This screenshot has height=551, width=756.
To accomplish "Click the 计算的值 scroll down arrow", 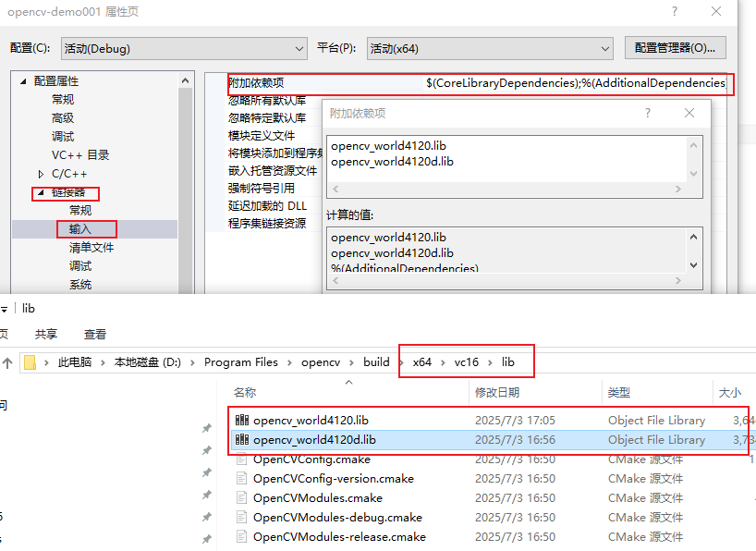I will pos(694,265).
